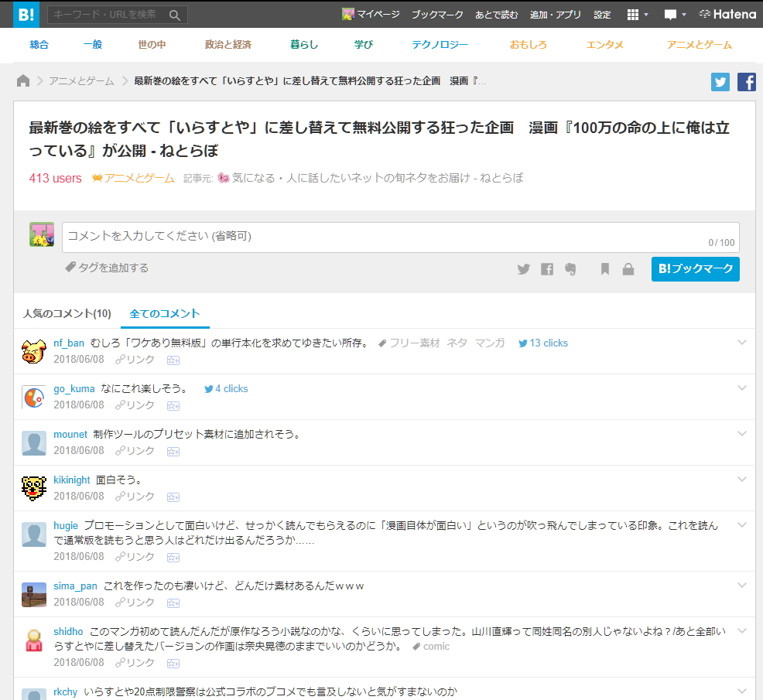The image size is (763, 700).
Task: Expand mounet comment options chevron
Action: [742, 434]
